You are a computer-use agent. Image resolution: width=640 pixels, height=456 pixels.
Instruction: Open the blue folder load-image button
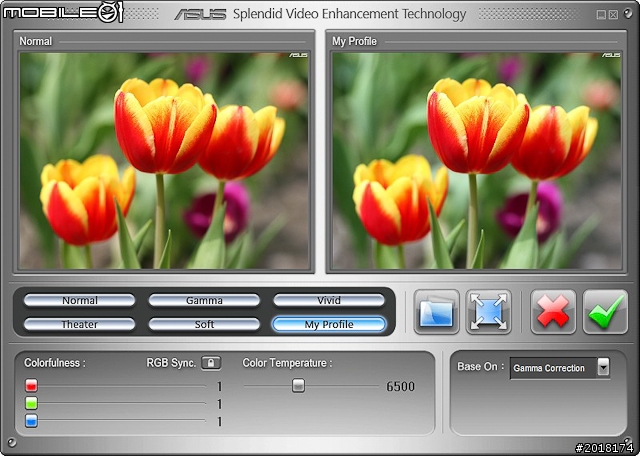click(x=436, y=312)
